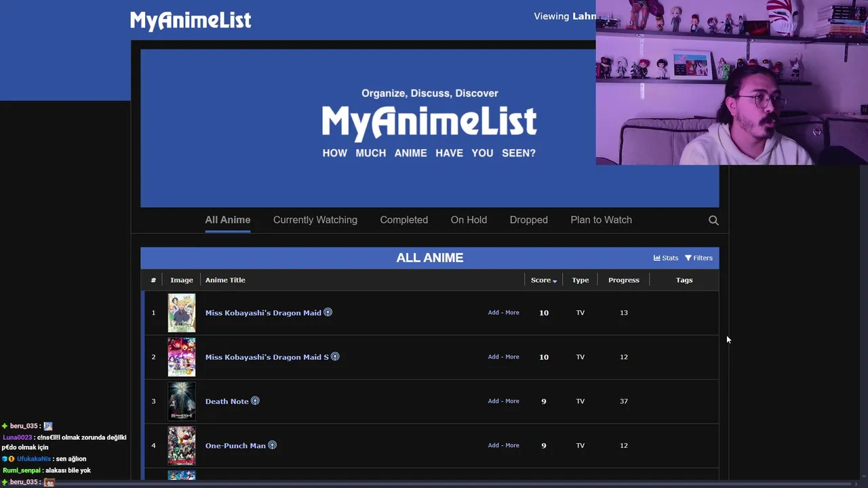Image resolution: width=868 pixels, height=488 pixels.
Task: Open the One-Punch Man title link
Action: tap(235, 446)
